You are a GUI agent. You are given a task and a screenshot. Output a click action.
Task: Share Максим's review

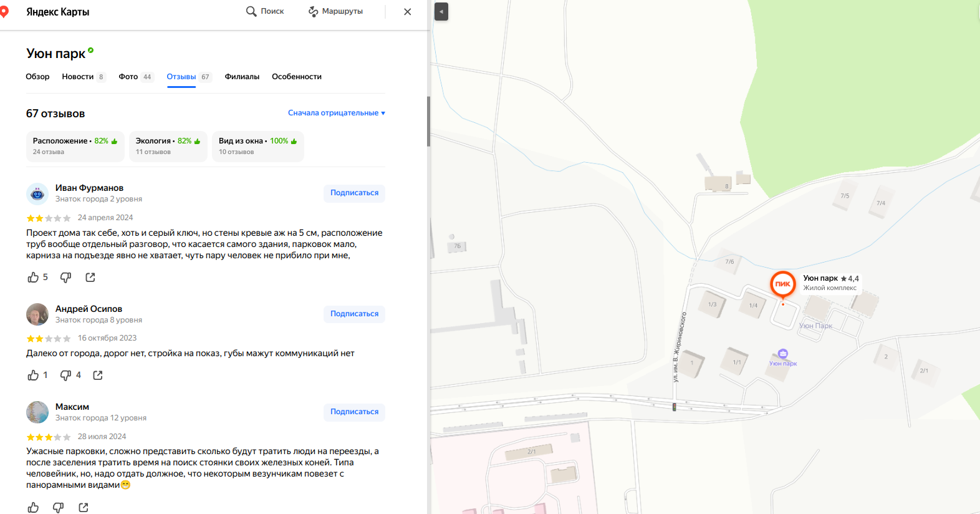click(x=84, y=508)
